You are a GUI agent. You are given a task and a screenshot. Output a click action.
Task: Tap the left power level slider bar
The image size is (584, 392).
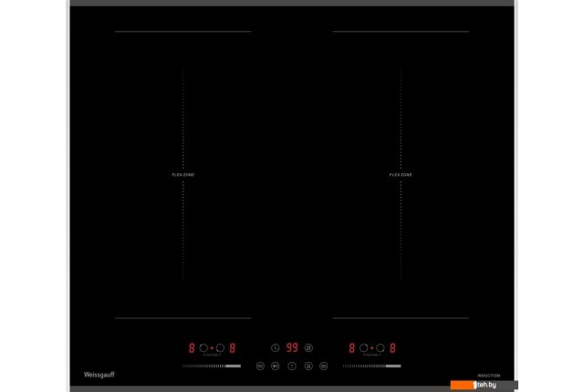(x=211, y=366)
